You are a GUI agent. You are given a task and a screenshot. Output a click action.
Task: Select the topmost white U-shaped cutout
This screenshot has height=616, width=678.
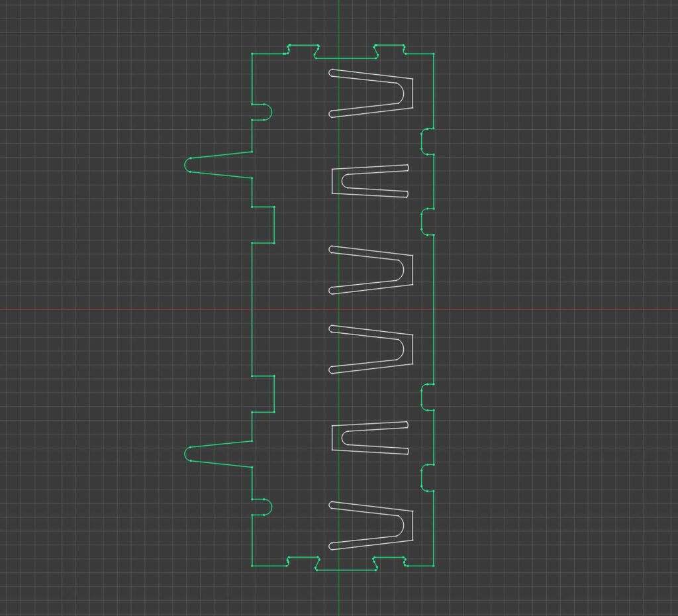412,93
